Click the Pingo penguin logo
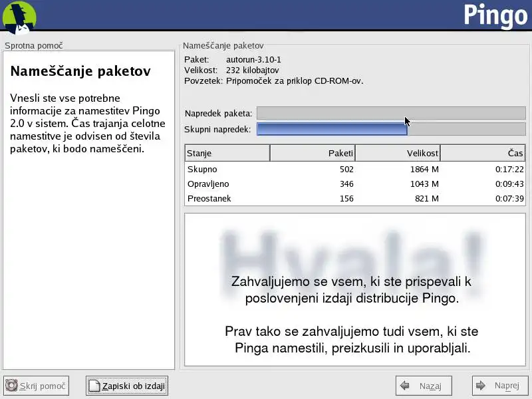Image resolution: width=532 pixels, height=399 pixels. pos(19,17)
